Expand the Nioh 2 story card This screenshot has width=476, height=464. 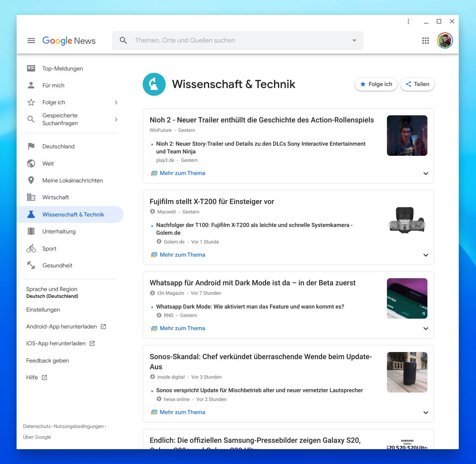click(x=426, y=173)
